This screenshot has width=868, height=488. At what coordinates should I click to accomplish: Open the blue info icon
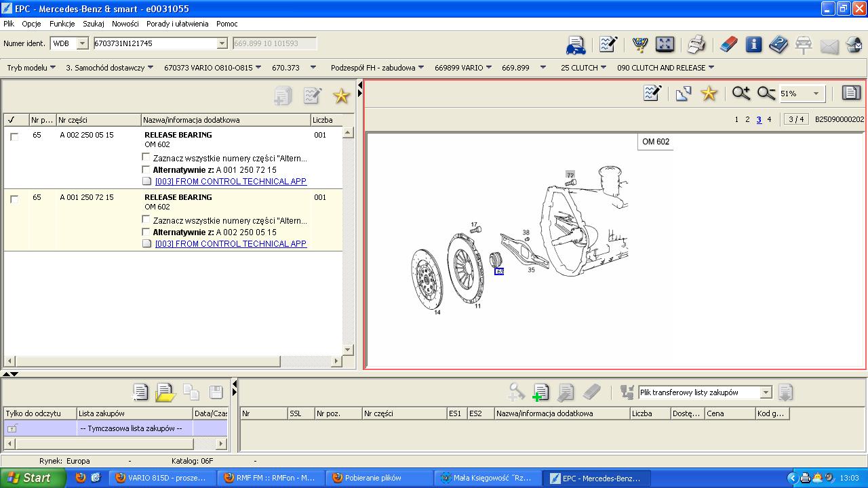coord(753,45)
